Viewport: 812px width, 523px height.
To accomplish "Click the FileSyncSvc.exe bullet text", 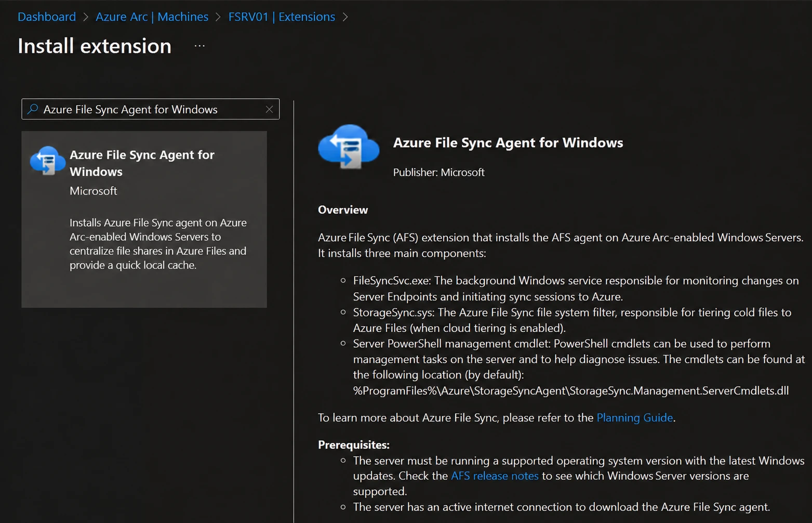I will [x=576, y=289].
